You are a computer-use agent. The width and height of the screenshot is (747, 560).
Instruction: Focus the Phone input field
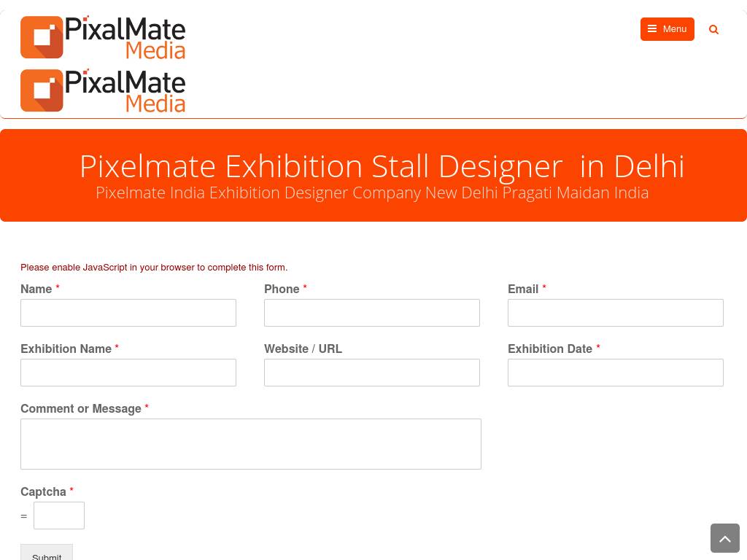pyautogui.click(x=372, y=313)
